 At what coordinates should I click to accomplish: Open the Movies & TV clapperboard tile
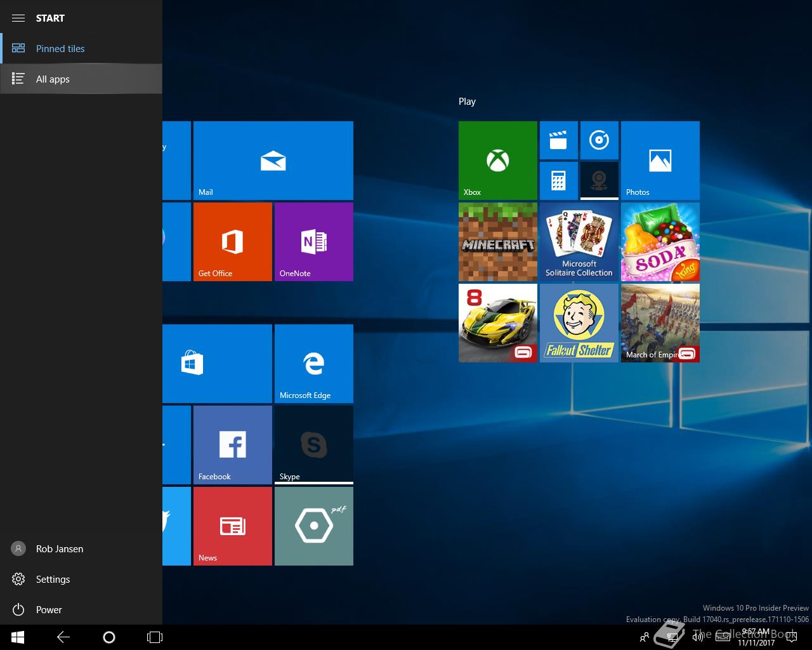tap(559, 140)
